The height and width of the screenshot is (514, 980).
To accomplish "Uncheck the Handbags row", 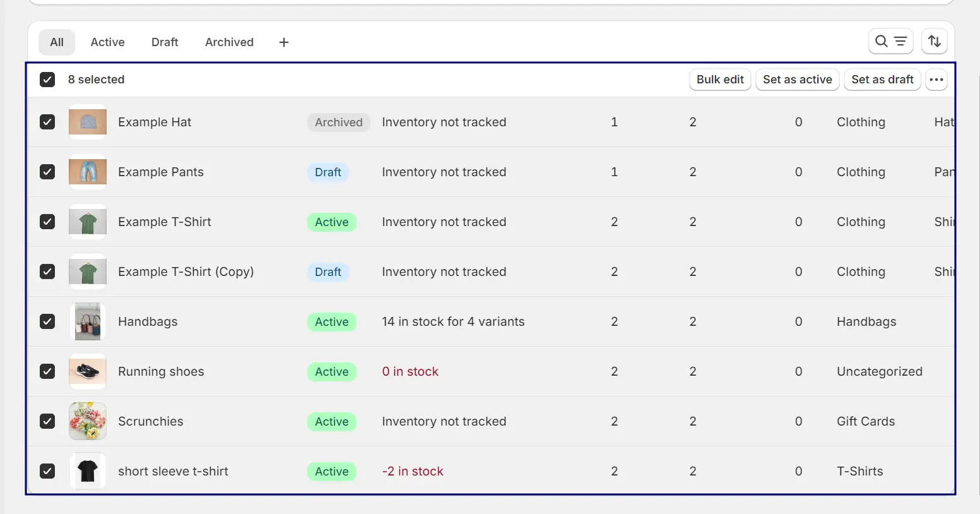I will [x=47, y=321].
